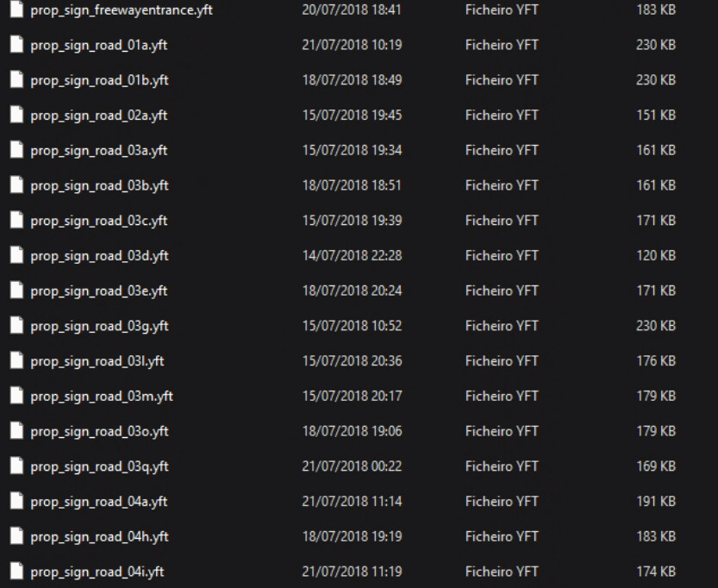The width and height of the screenshot is (718, 588).
Task: Select file prop_sign_road_04h.yft
Action: tap(99, 536)
